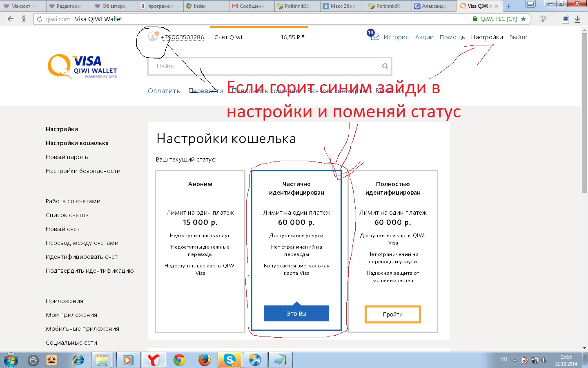Click the blue Это Вы button
The width and height of the screenshot is (588, 368).
[296, 314]
